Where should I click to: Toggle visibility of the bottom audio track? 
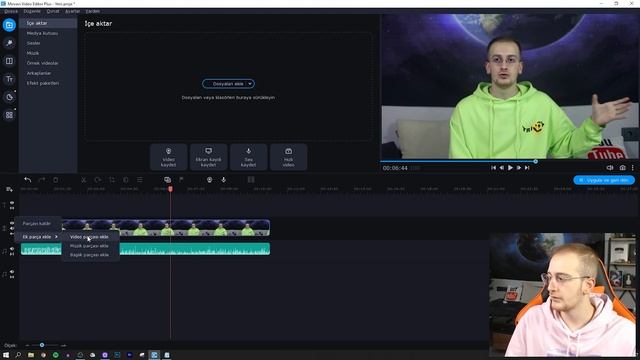coord(12,271)
